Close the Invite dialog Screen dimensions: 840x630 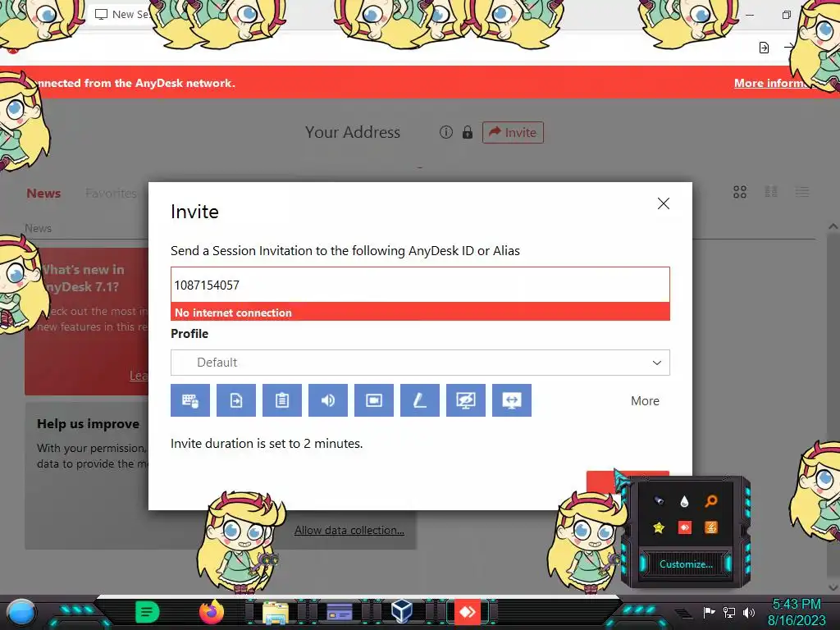pos(663,203)
